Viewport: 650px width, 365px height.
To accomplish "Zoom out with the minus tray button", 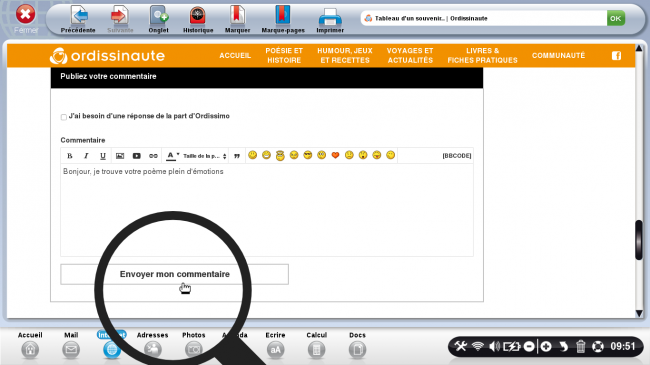I will coord(529,346).
